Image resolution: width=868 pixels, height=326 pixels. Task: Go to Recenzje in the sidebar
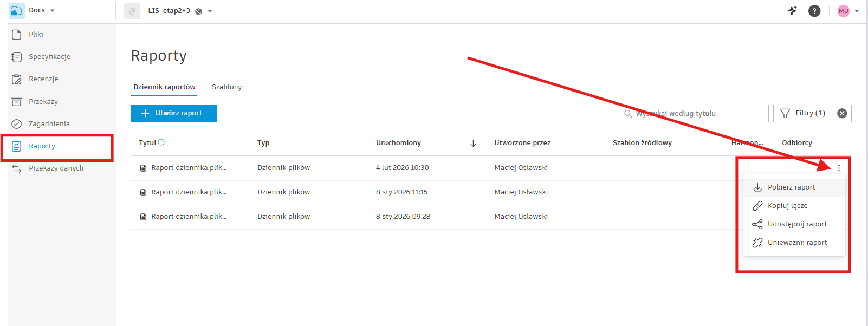click(x=43, y=79)
